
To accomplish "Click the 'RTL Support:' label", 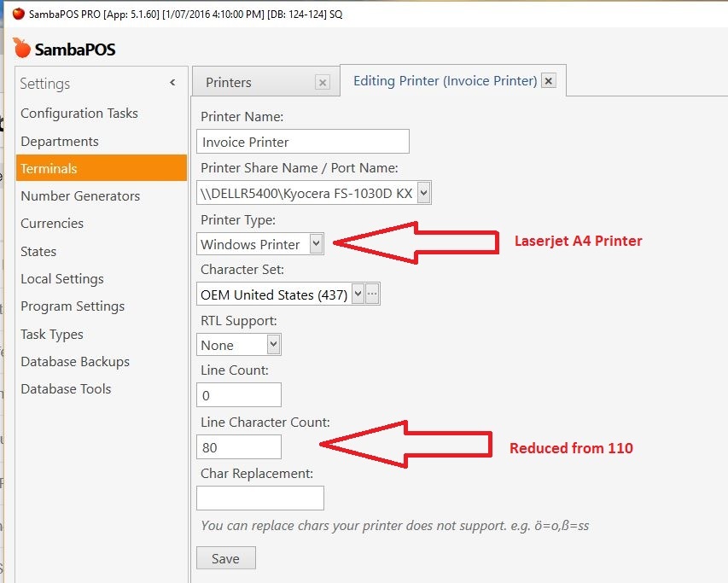I will tap(239, 321).
